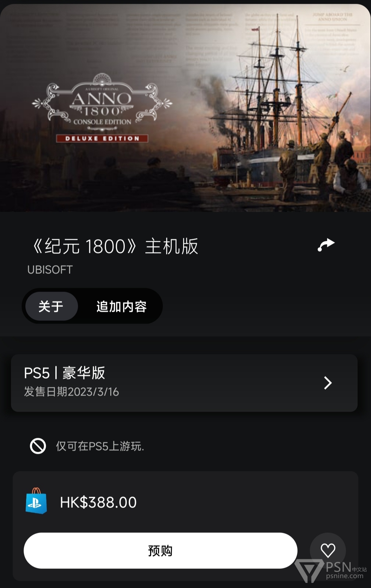Tap the share arrow icon
This screenshot has width=371, height=588.
[326, 245]
